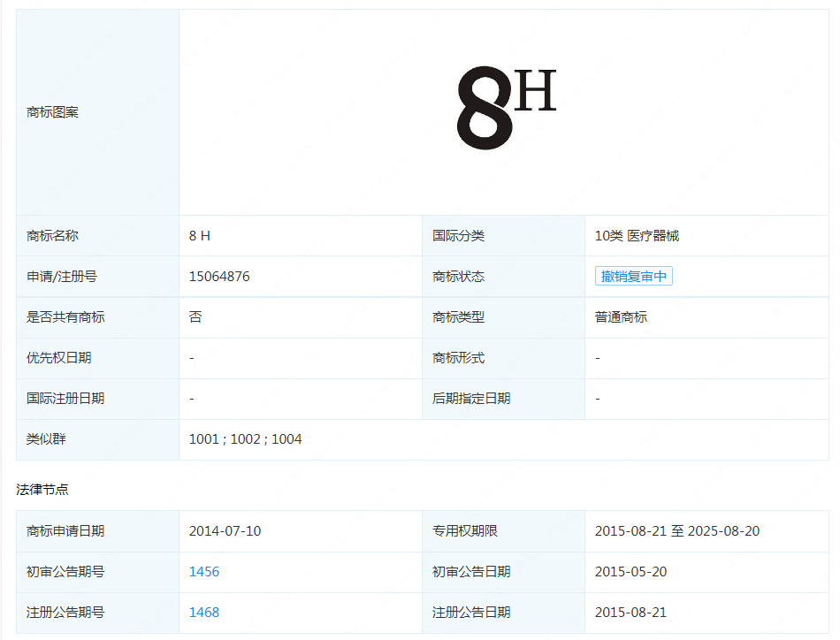
Task: Select the trademark name value 8 H
Action: click(x=199, y=236)
